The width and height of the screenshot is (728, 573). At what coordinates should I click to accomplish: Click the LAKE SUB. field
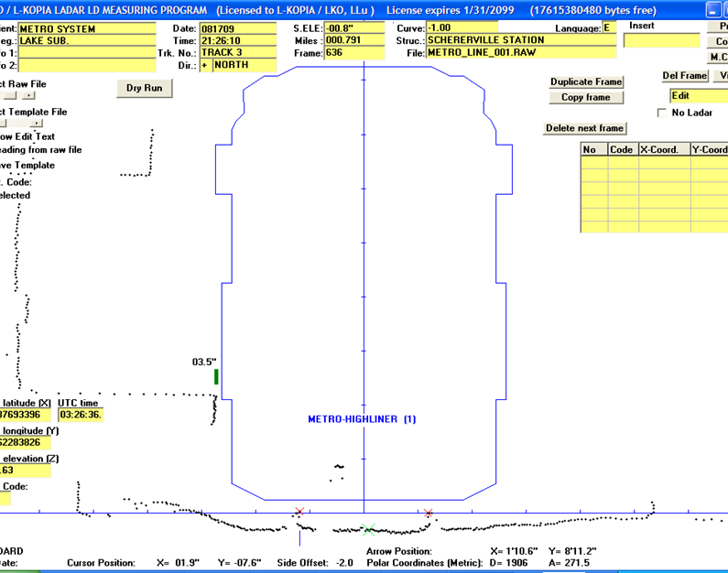coord(87,41)
